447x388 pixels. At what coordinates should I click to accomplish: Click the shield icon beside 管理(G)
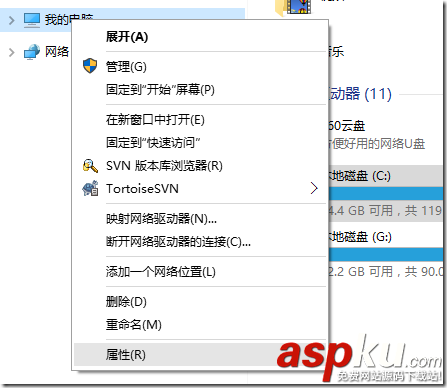pos(90,66)
